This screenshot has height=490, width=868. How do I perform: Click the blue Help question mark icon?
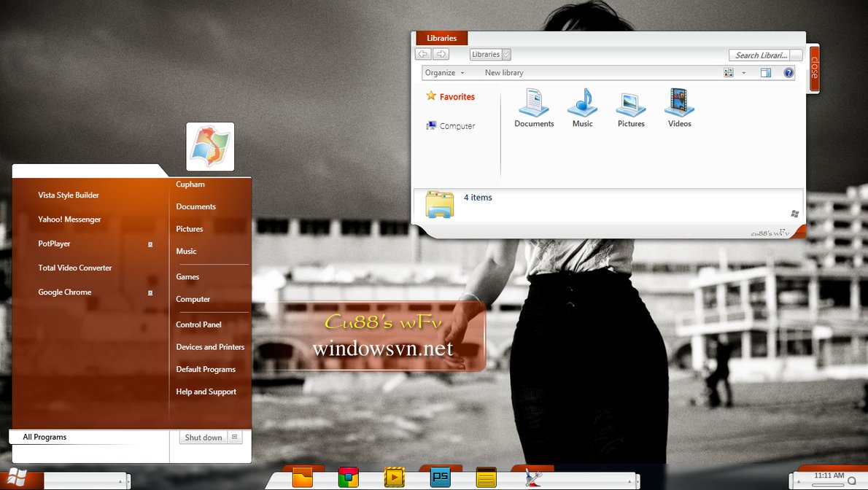(x=788, y=73)
